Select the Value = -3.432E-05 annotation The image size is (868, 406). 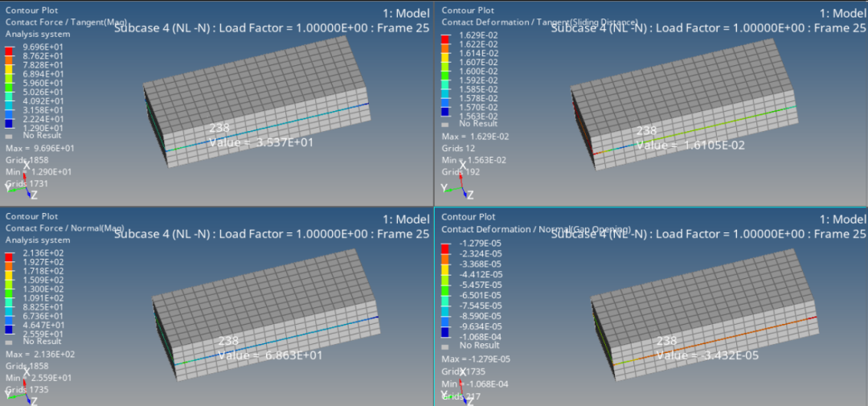coord(706,355)
